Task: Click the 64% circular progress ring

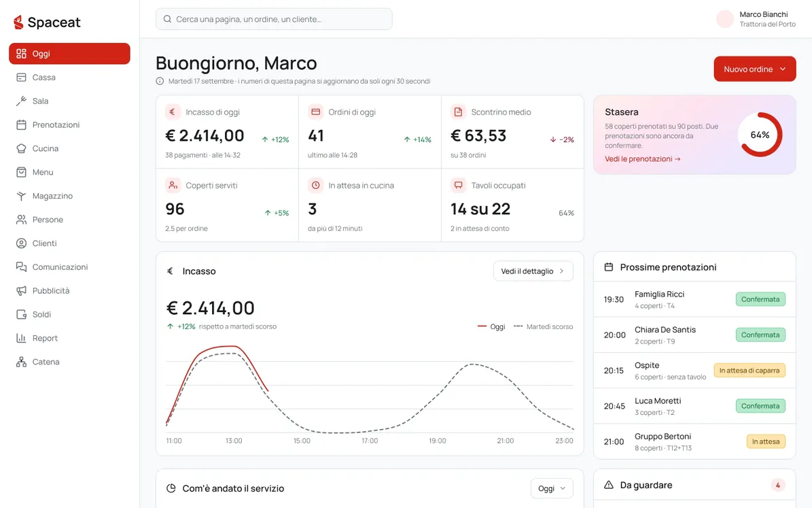Action: point(760,135)
